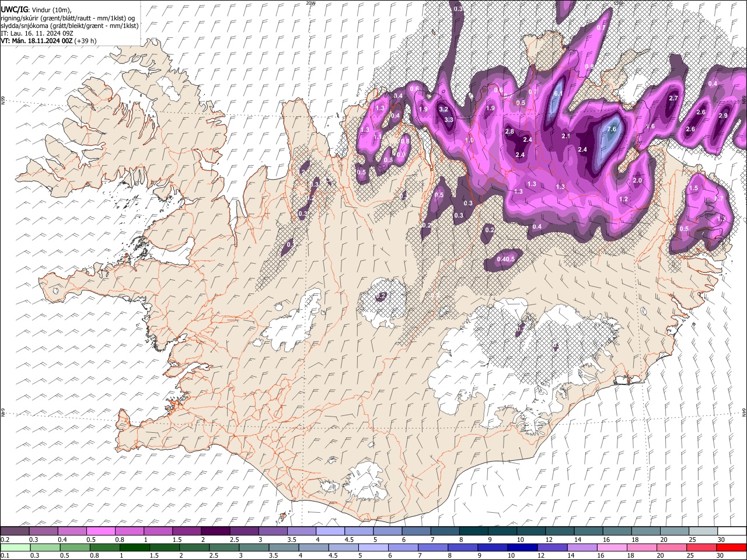Select lower legend dark green swatch between 1 and 1.5
Image resolution: width=747 pixels, height=560 pixels.
[135, 547]
